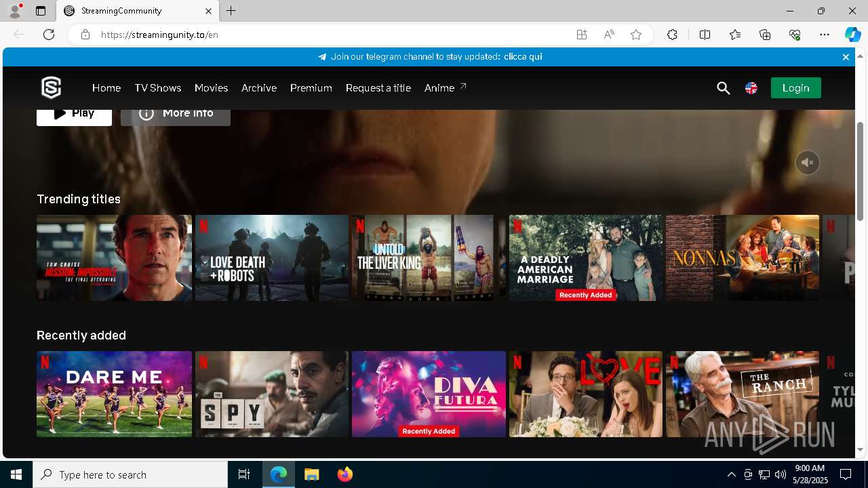Image resolution: width=868 pixels, height=488 pixels.
Task: Add this page to favorites star
Action: (x=636, y=35)
